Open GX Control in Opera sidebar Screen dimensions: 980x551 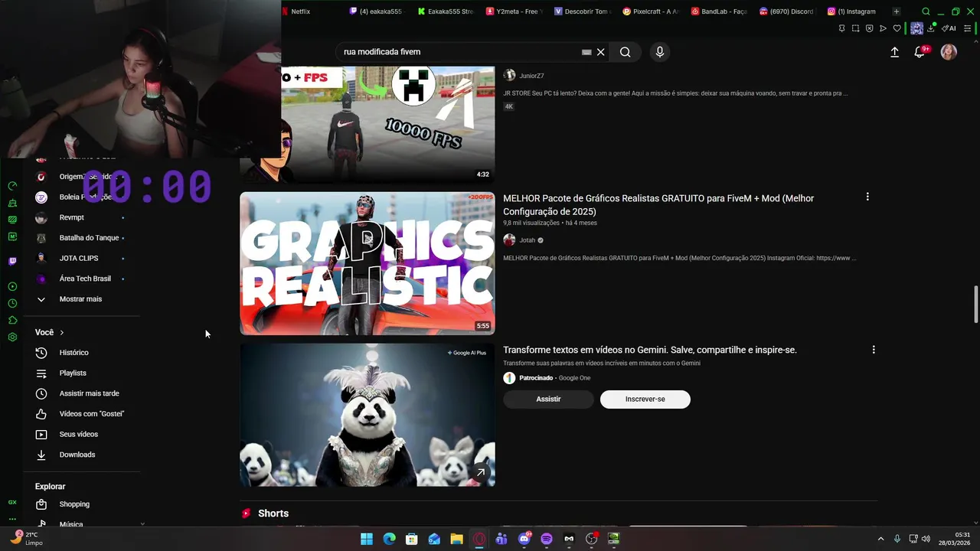click(x=12, y=186)
